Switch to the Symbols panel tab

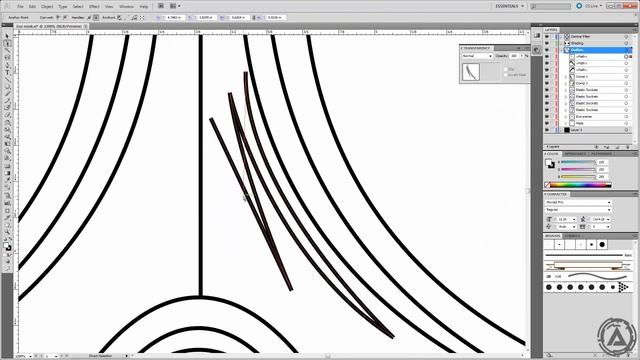572,236
